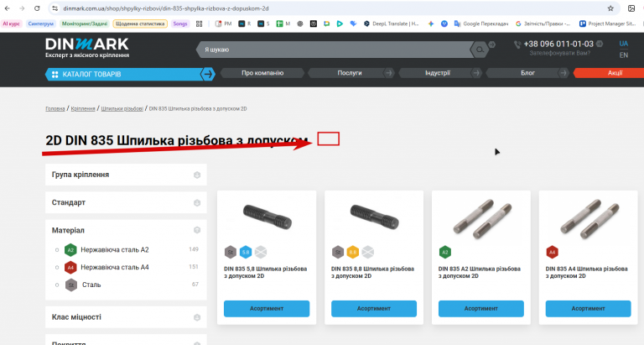Screen dimensions: 644x345
Task: Open the Звітність/Правки bookmark
Action: 543,24
